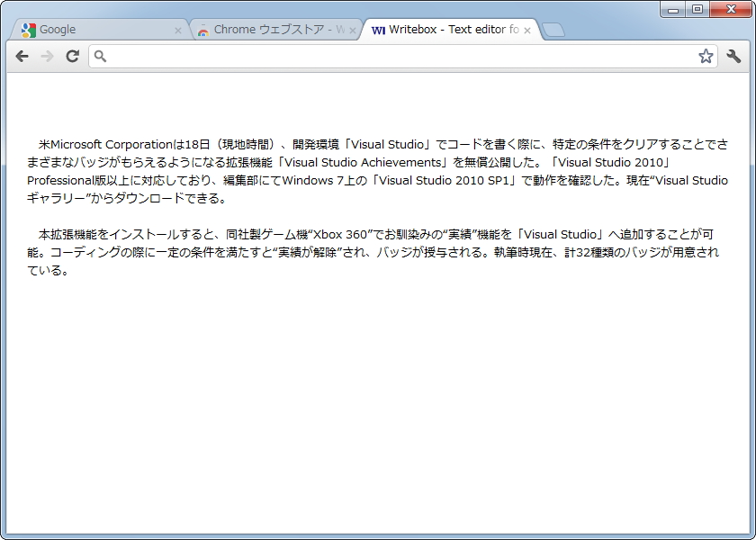Click the text 'Visual Studio Achievements'
Viewport: 756px width, 540px height.
[363, 163]
